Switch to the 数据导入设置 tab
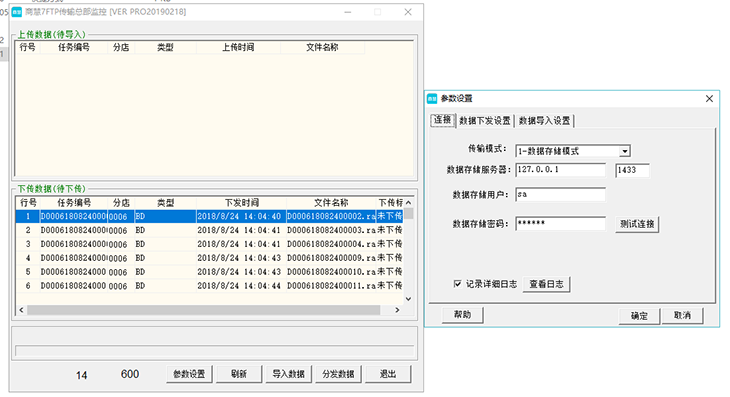Screen dimensions: 730x397 (544, 121)
